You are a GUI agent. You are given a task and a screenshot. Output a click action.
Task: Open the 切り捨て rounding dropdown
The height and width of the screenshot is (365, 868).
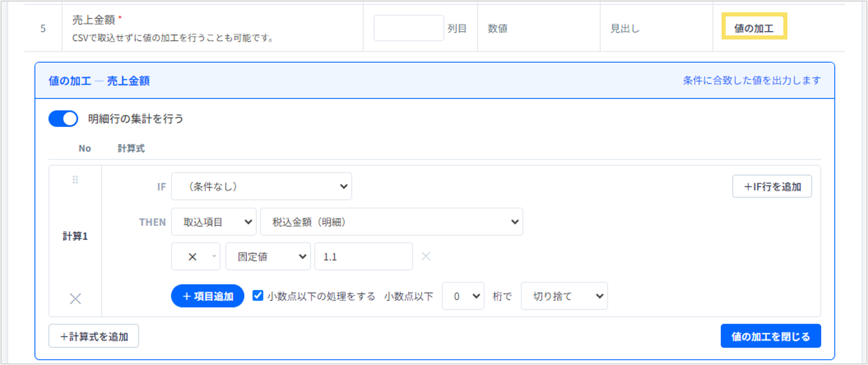(564, 296)
